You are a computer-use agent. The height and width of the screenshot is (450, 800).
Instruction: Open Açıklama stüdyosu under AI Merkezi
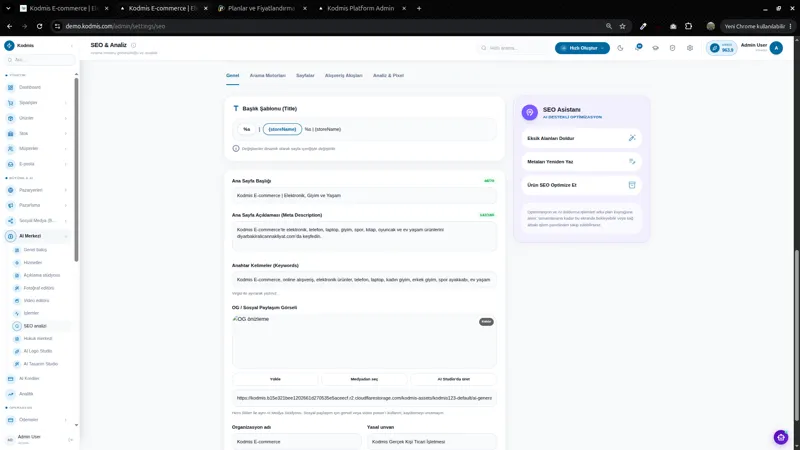click(41, 275)
